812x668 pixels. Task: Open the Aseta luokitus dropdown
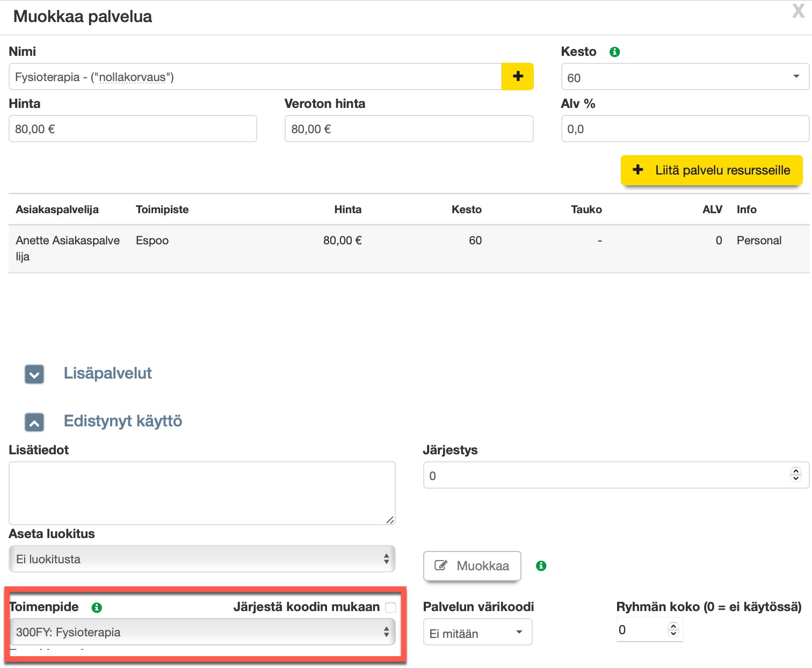202,559
